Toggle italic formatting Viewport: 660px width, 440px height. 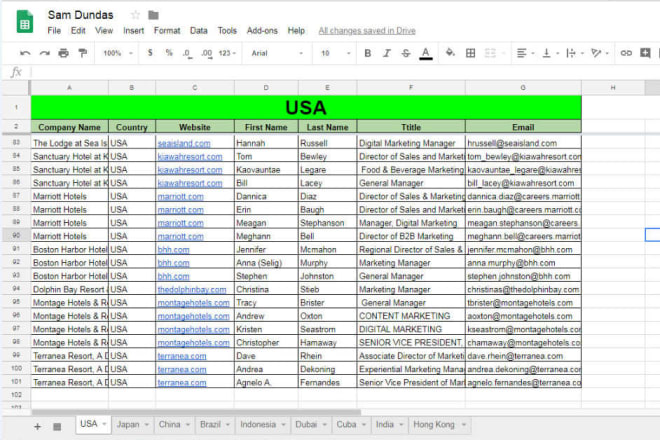coord(386,53)
